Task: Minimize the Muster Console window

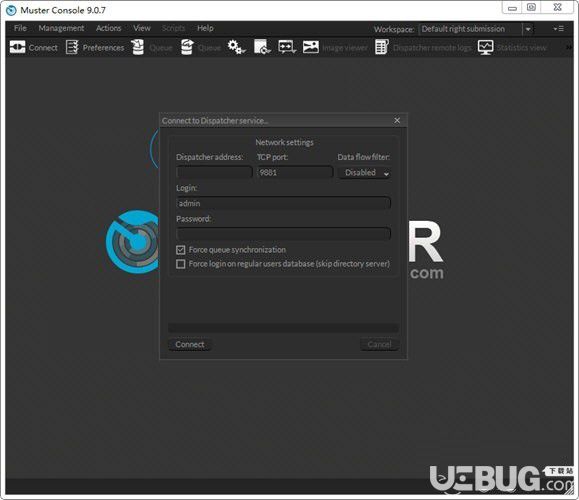Action: pyautogui.click(x=512, y=8)
